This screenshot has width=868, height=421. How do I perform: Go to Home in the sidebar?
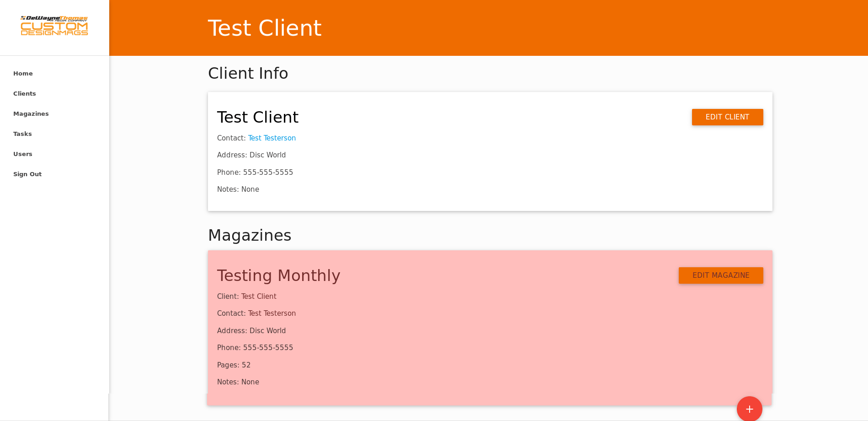coord(23,74)
